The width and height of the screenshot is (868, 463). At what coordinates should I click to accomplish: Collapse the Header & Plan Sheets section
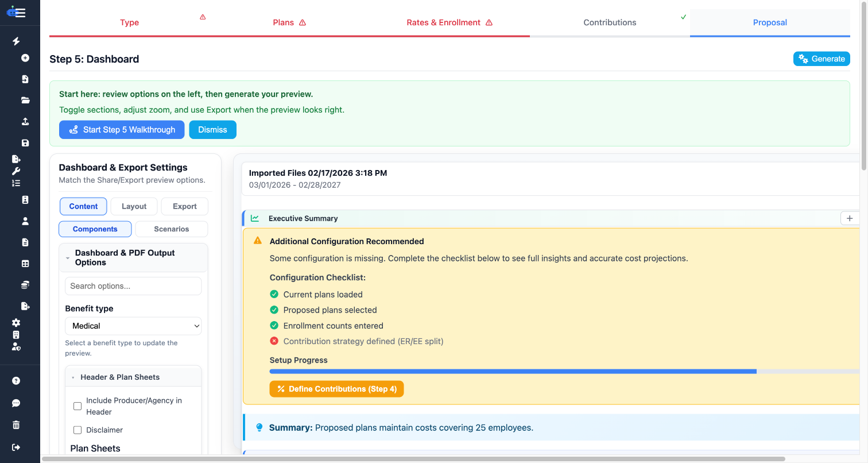coord(72,377)
